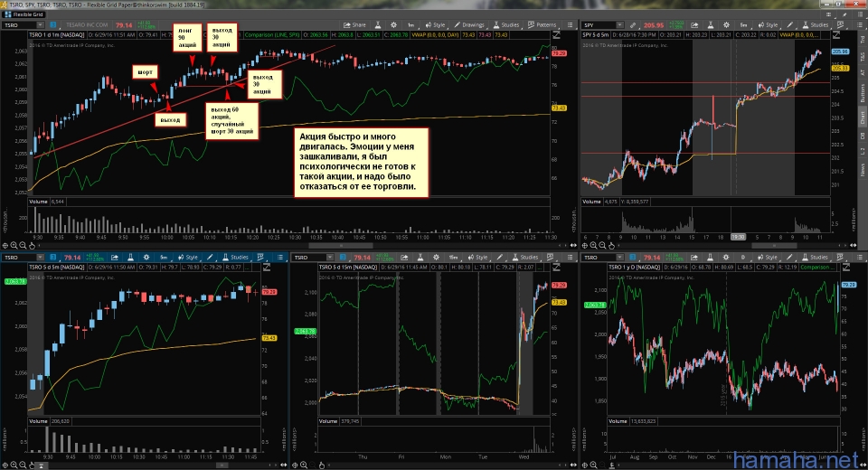Open the L2 side tab
The height and width of the screenshot is (470, 868).
coord(863,151)
